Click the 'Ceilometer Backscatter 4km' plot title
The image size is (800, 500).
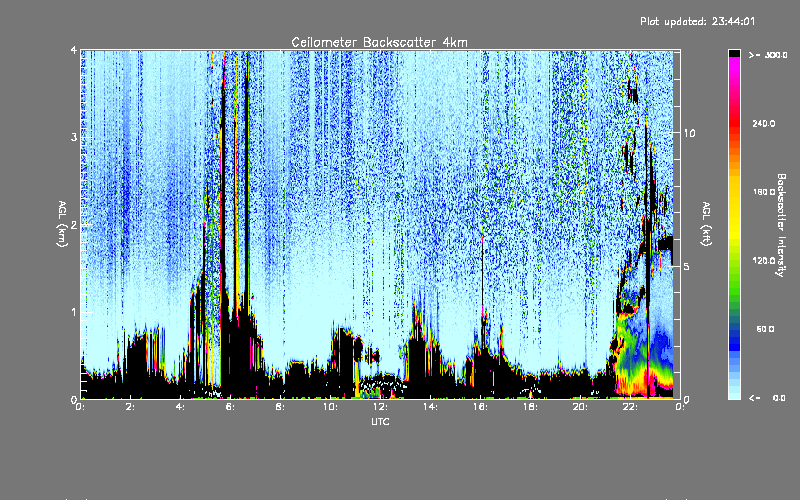pos(379,42)
